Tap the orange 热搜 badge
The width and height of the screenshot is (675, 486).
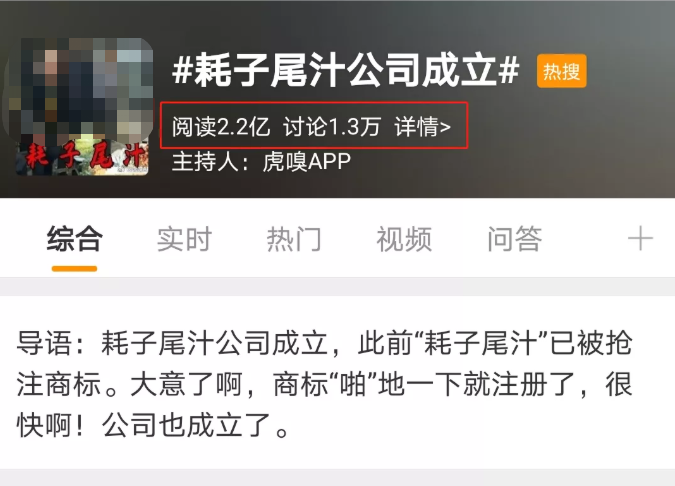[561, 71]
